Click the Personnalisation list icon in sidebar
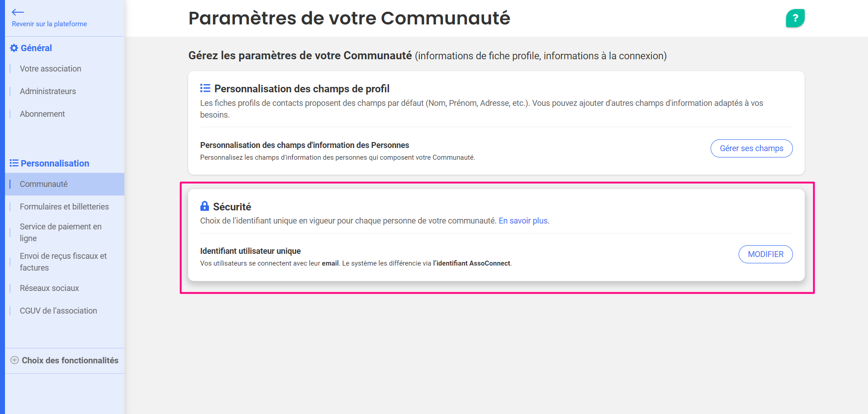 [x=14, y=163]
